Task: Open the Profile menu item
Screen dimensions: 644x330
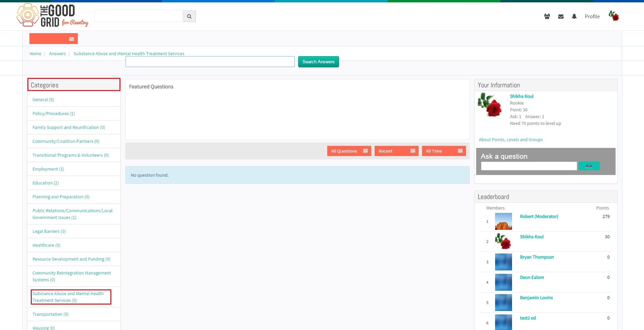Action: [592, 16]
